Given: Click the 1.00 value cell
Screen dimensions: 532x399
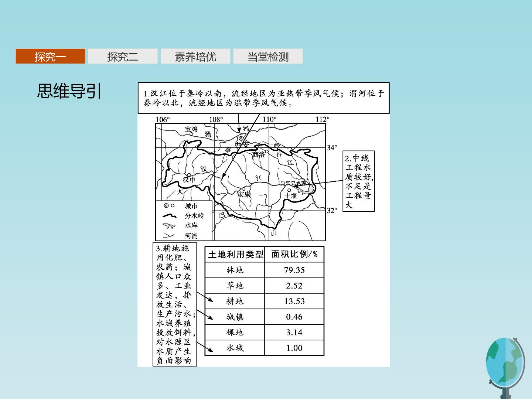Looking at the screenshot, I should click(x=294, y=348).
